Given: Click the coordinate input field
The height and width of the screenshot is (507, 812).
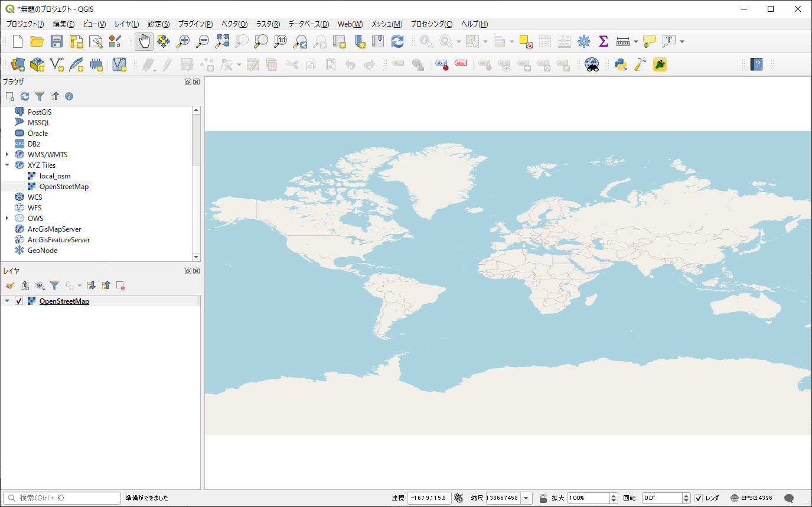Looking at the screenshot, I should (429, 498).
